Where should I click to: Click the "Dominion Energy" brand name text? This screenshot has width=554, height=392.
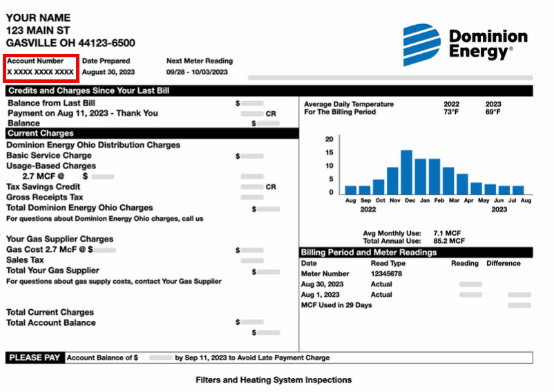(488, 43)
